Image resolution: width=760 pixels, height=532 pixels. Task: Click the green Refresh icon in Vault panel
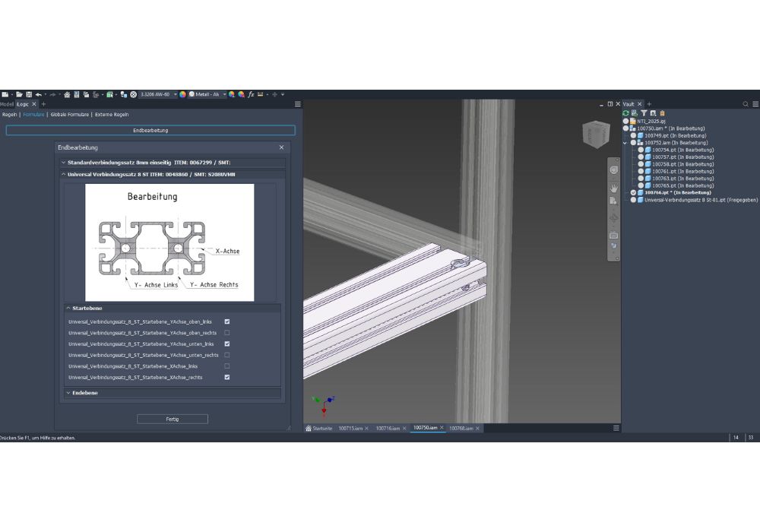[626, 113]
